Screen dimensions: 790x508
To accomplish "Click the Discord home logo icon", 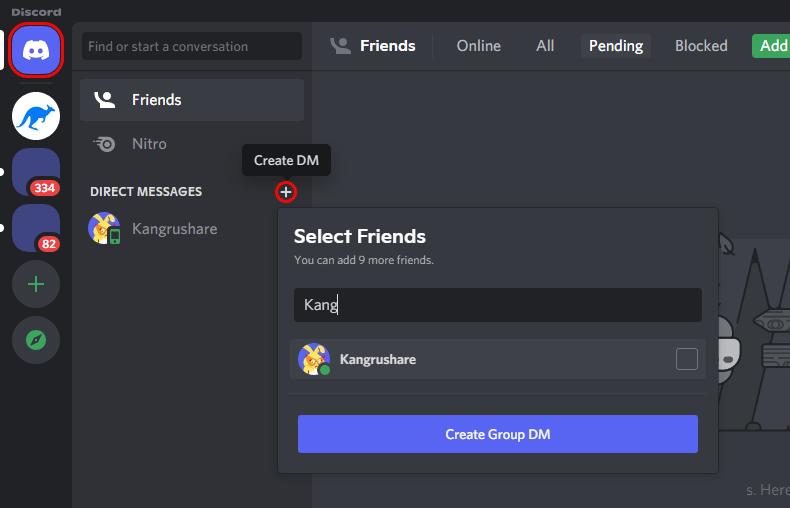I will pyautogui.click(x=36, y=49).
